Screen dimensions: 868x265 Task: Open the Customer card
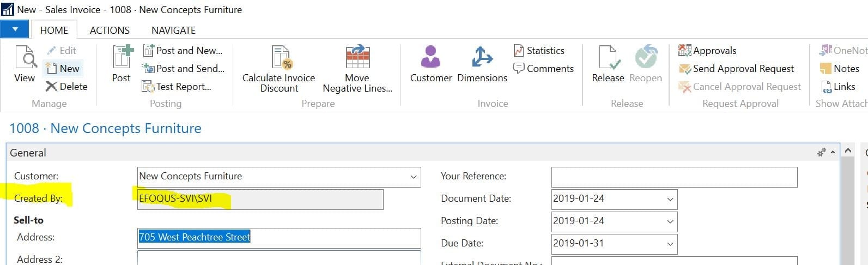pos(431,64)
